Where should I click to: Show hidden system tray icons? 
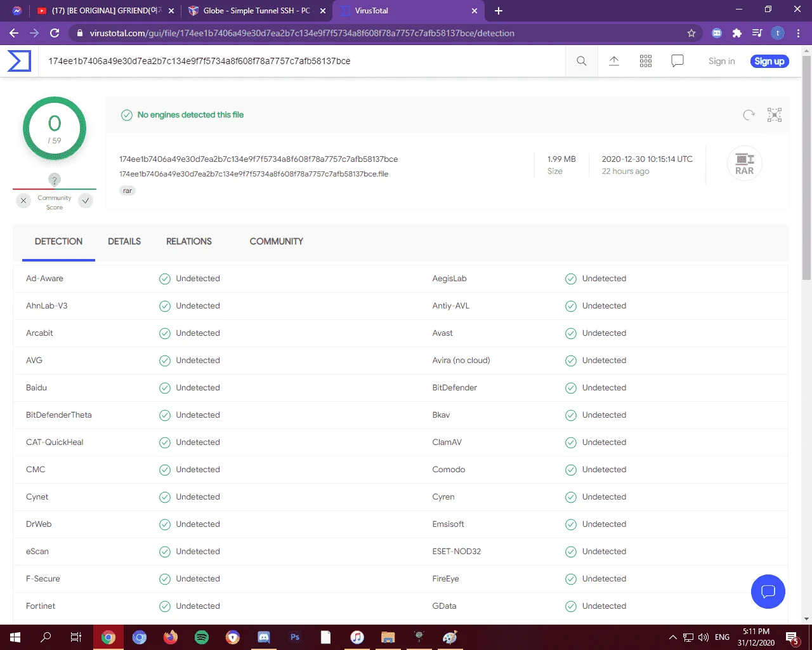673,637
